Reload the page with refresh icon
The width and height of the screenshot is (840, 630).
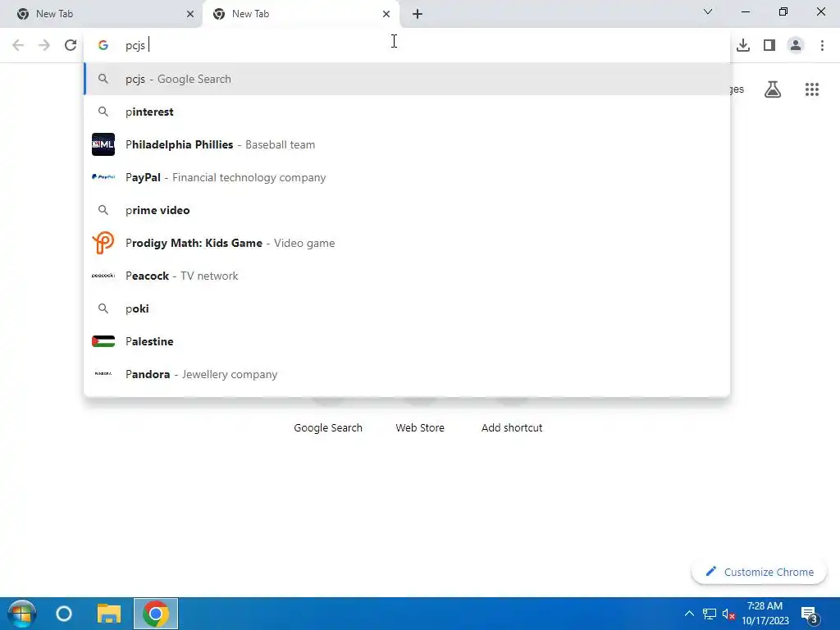point(71,46)
